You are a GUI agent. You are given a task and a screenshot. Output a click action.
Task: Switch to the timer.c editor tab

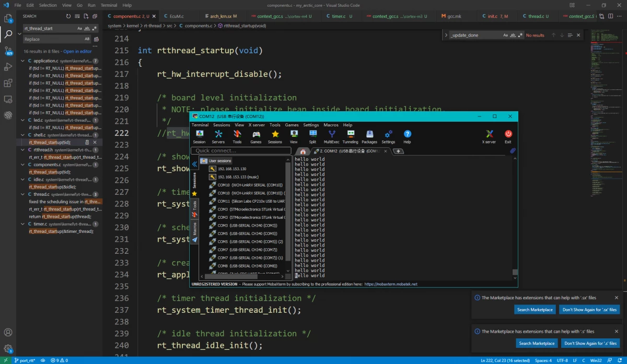point(339,16)
